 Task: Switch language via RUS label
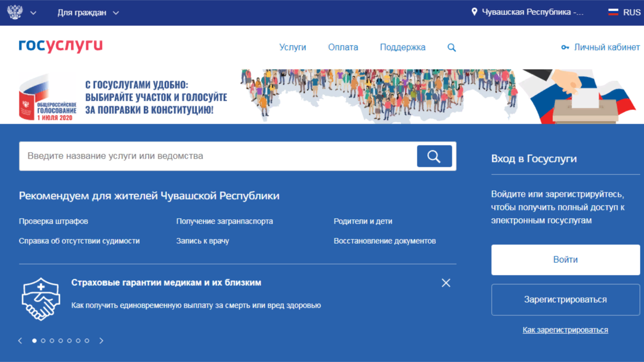tap(632, 12)
